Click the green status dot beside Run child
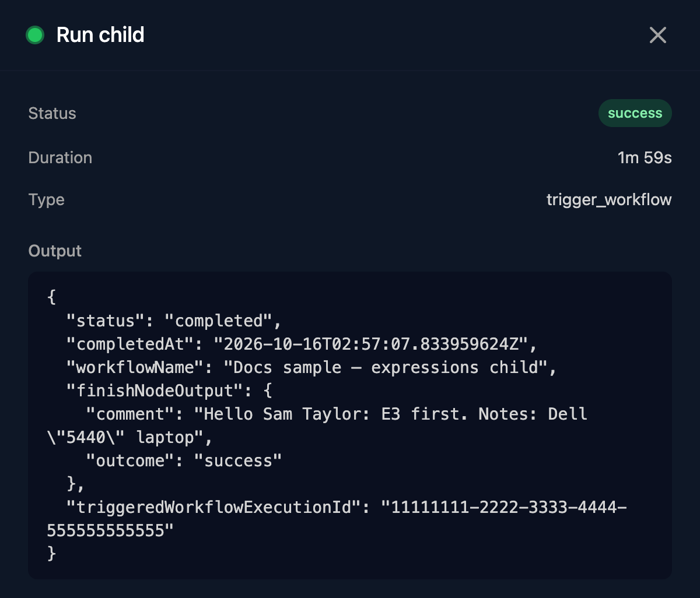This screenshot has width=700, height=598. pos(35,35)
